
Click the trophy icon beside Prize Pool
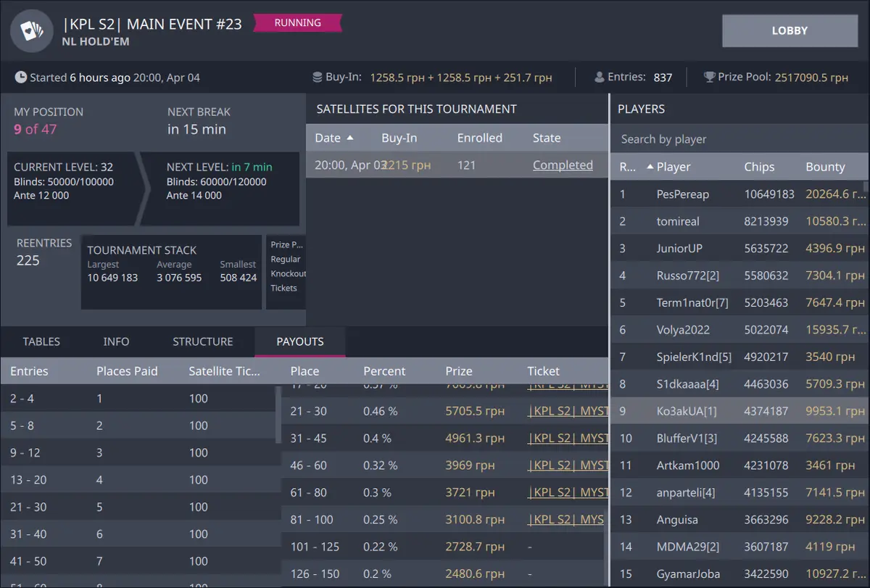tap(709, 78)
